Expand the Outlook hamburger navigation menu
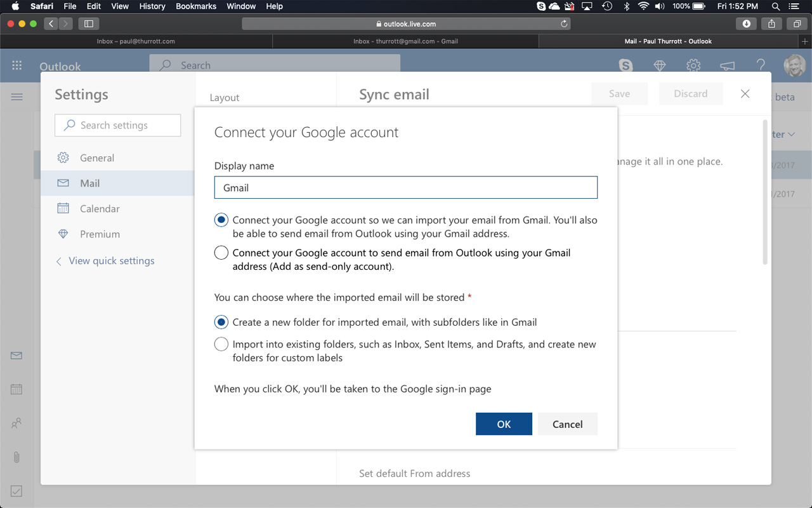812x508 pixels. coord(17,97)
